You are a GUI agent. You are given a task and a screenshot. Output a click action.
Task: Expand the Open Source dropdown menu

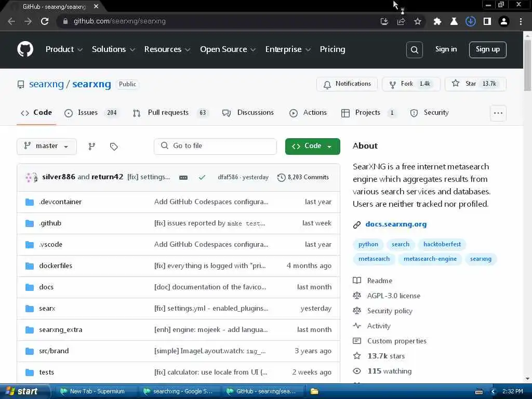pyautogui.click(x=228, y=49)
